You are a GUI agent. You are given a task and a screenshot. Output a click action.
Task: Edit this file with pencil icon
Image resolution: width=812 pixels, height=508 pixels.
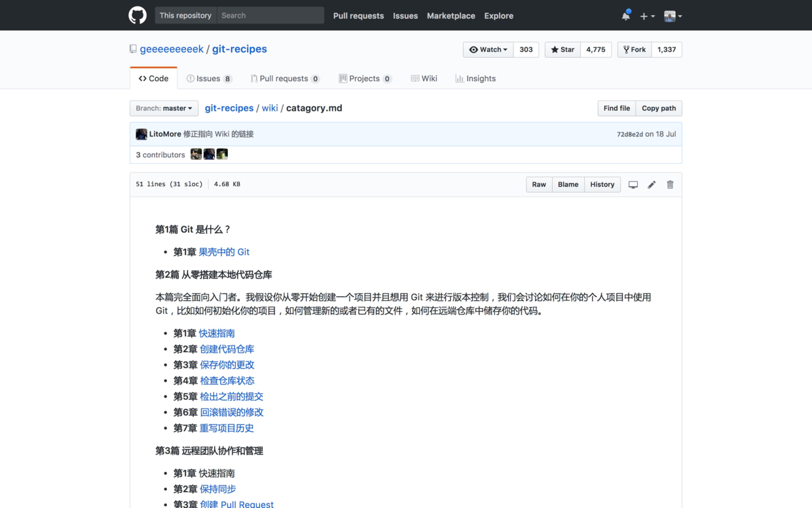[x=652, y=185]
